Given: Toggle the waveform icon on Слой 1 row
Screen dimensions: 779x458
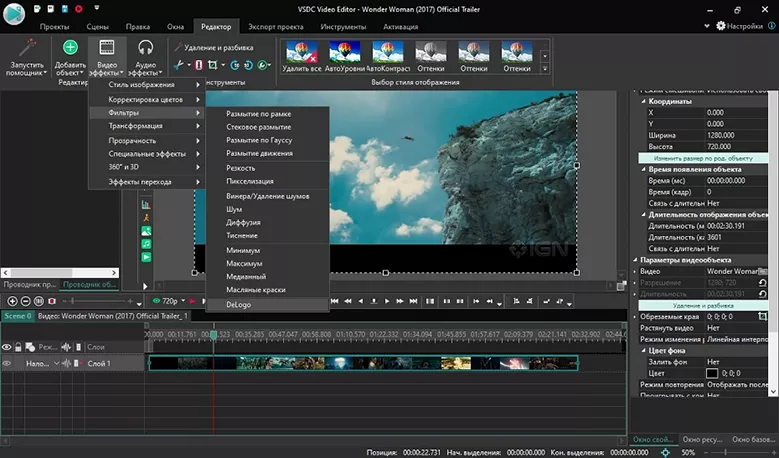Looking at the screenshot, I should (x=66, y=364).
